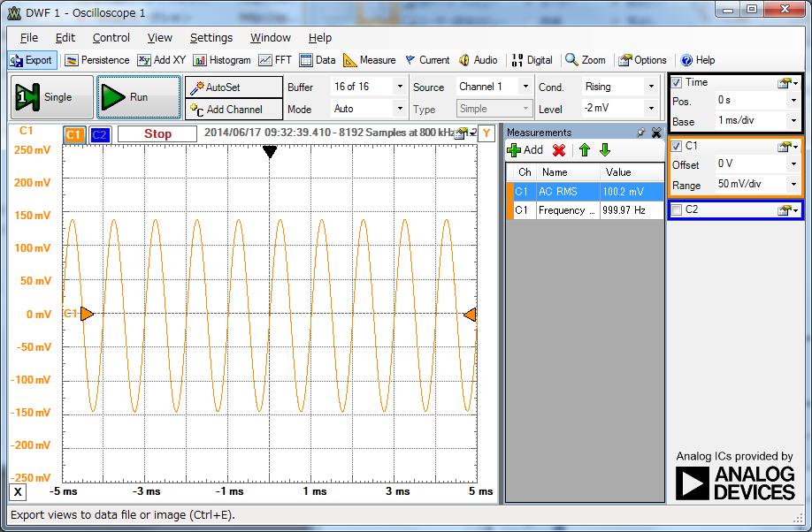Move measurement up with green arrow
The height and width of the screenshot is (532, 812).
click(584, 150)
